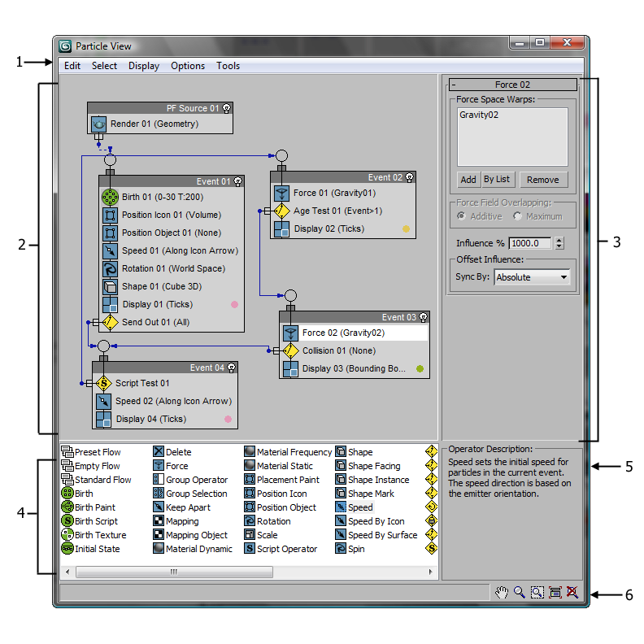Screen dimensions: 644x644
Task: Select the Pan tool hand icon
Action: click(x=501, y=592)
